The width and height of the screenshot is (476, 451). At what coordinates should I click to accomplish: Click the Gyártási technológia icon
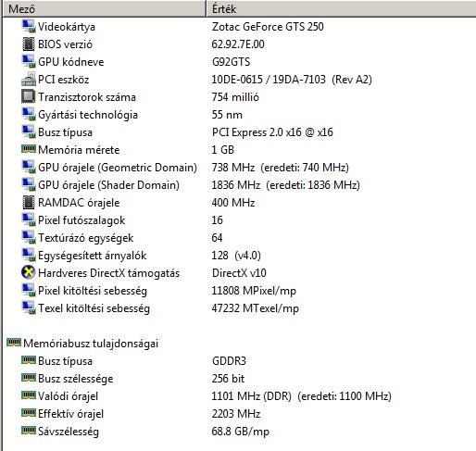pos(29,114)
